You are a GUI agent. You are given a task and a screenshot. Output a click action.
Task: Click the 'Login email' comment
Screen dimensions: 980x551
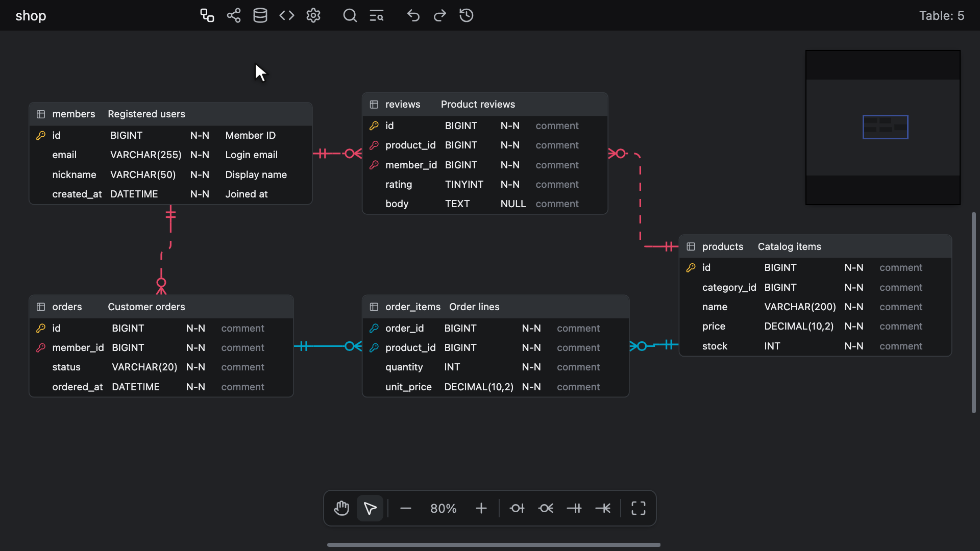252,155
